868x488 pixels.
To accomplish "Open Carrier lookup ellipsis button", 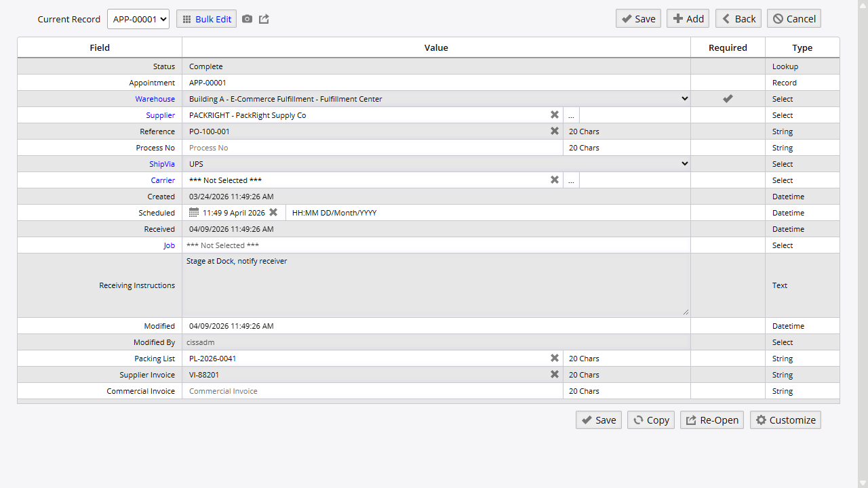I will pyautogui.click(x=571, y=180).
